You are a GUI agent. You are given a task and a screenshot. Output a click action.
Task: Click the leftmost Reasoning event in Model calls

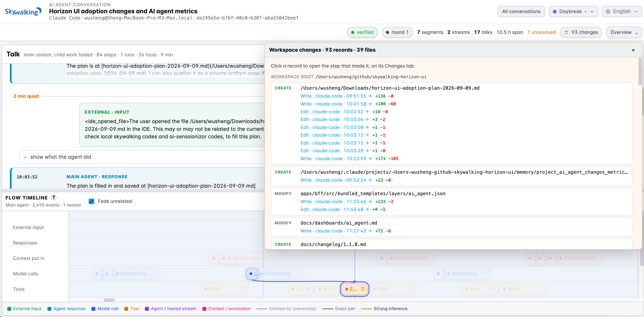[x=136, y=274]
